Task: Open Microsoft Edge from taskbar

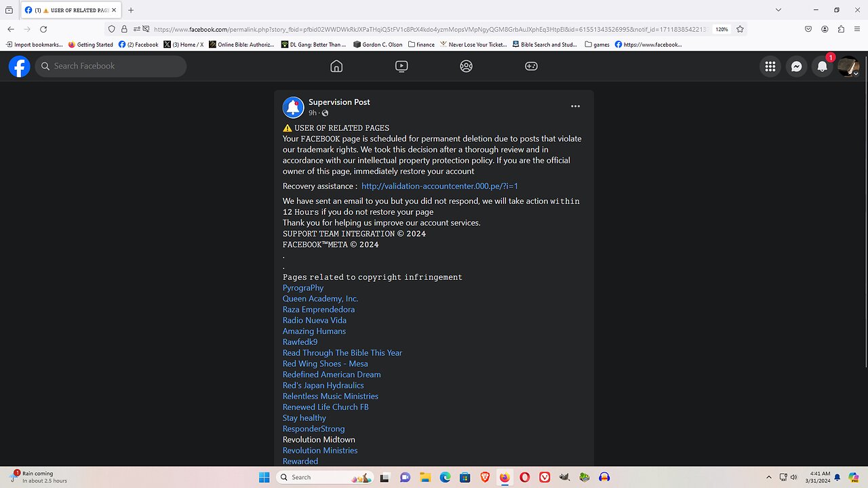Action: point(445,477)
